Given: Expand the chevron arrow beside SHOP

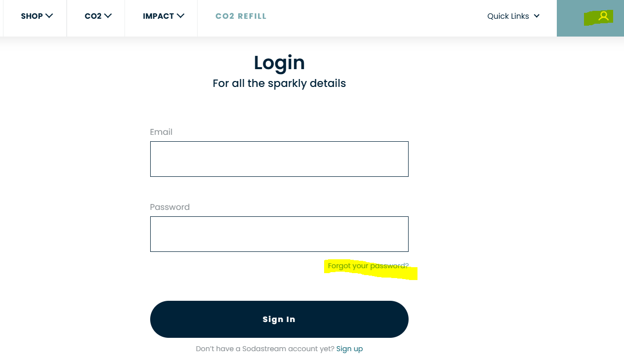Looking at the screenshot, I should (49, 16).
